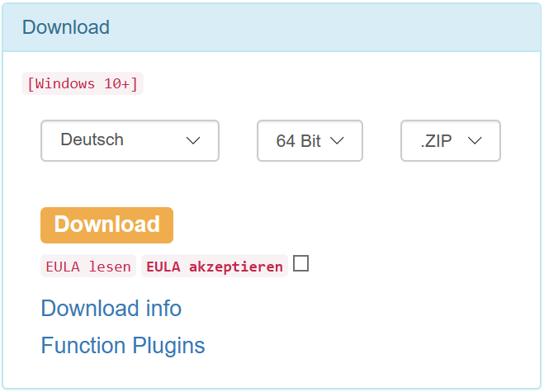Click the word Deutsch in the language box
The height and width of the screenshot is (392, 544).
coord(92,140)
